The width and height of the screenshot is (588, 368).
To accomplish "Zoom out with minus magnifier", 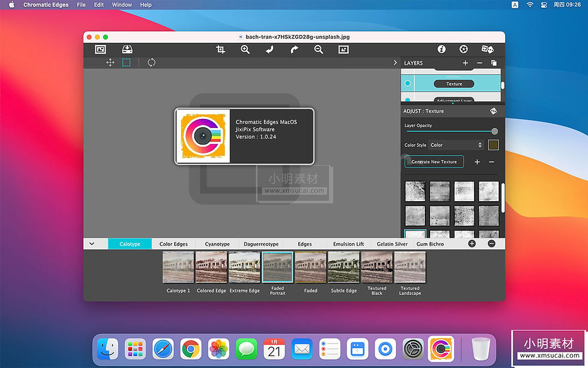I will pos(319,49).
